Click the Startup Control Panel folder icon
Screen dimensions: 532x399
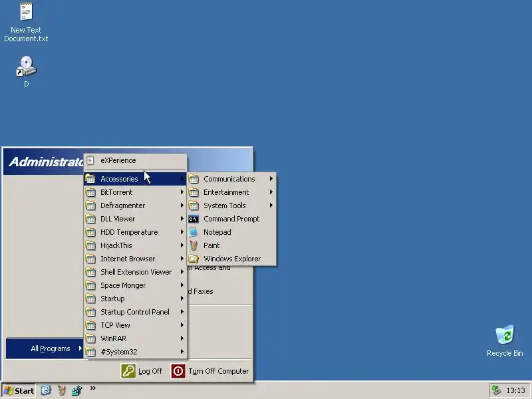click(x=90, y=312)
